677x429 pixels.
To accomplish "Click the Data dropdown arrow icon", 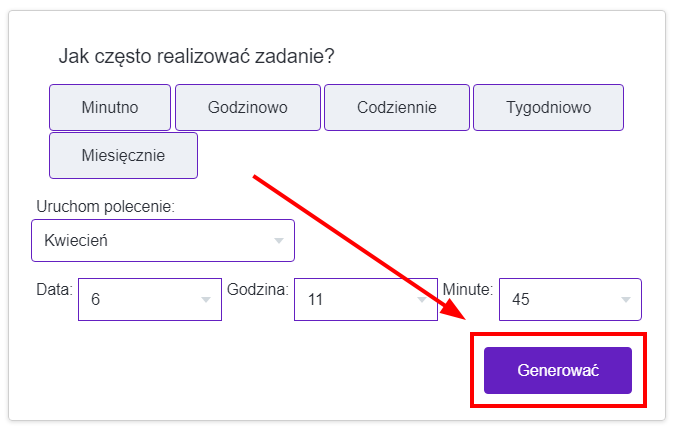I will [x=206, y=299].
